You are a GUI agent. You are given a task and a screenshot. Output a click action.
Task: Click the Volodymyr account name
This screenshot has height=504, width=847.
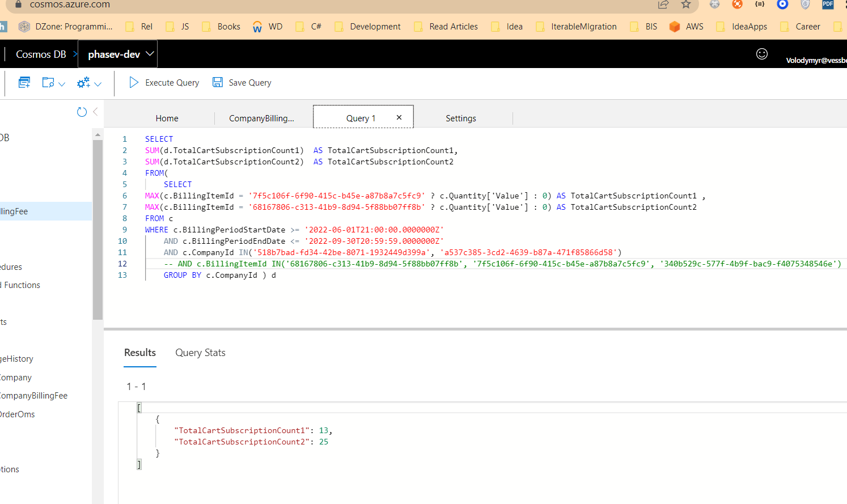click(x=816, y=60)
